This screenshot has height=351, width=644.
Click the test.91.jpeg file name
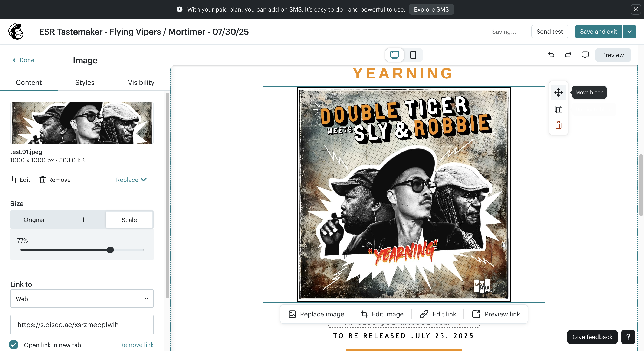point(26,152)
